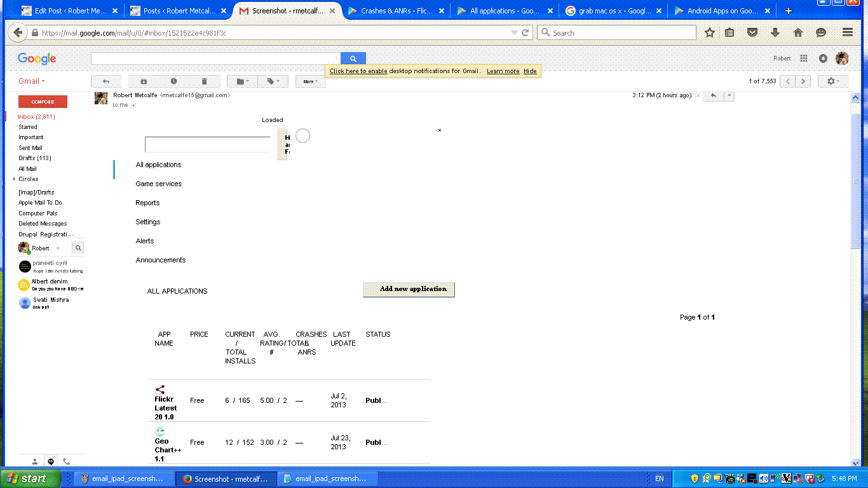Go to older message arrow
The width and height of the screenshot is (868, 488).
point(803,81)
